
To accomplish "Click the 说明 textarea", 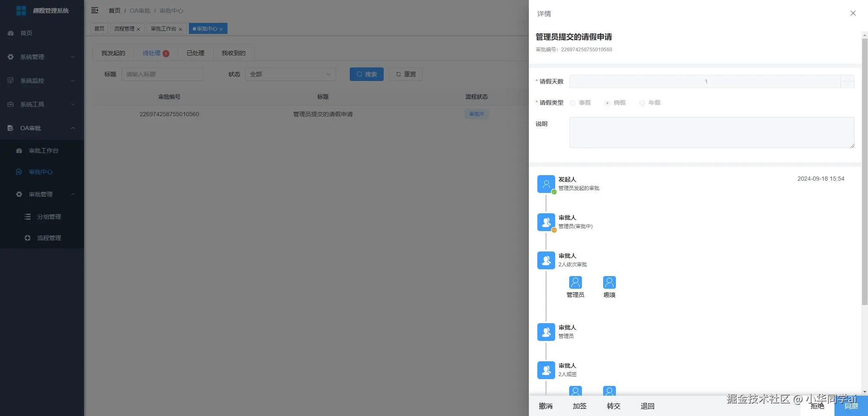I will click(712, 133).
